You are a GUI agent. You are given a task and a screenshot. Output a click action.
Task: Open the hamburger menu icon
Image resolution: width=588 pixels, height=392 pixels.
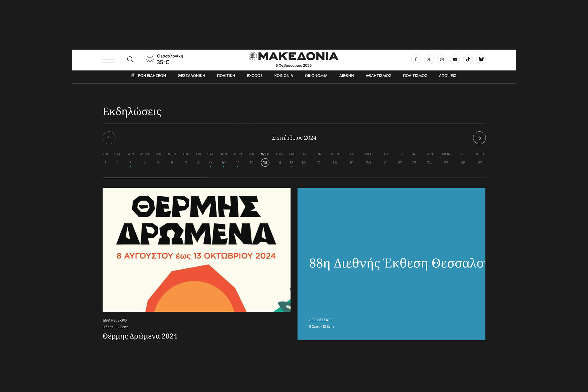click(x=108, y=59)
